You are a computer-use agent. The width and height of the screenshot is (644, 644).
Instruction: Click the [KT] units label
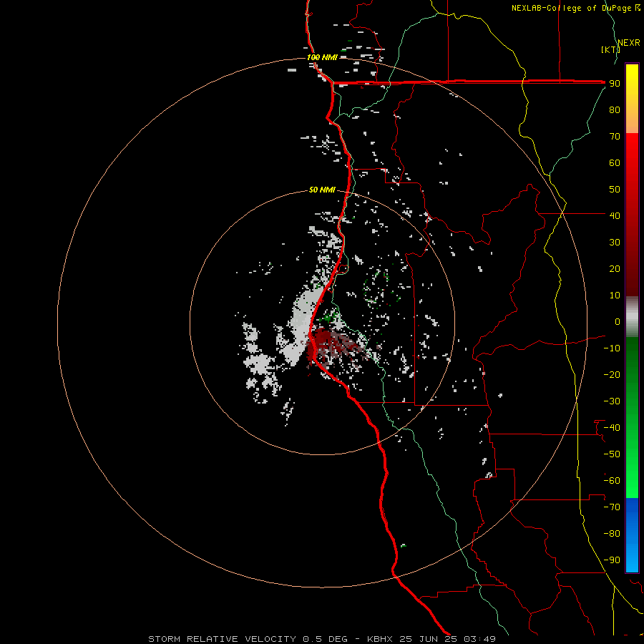click(610, 49)
